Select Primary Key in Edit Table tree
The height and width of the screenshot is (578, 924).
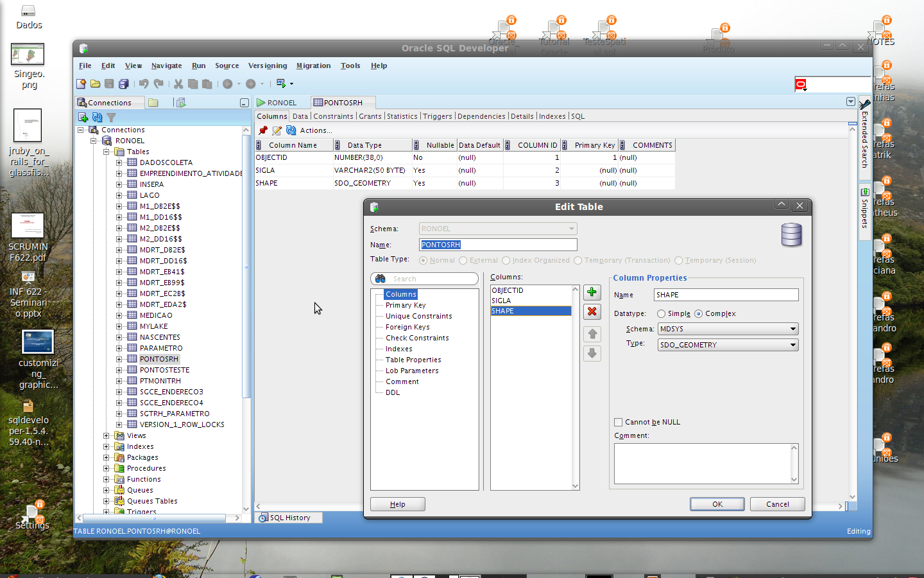406,305
